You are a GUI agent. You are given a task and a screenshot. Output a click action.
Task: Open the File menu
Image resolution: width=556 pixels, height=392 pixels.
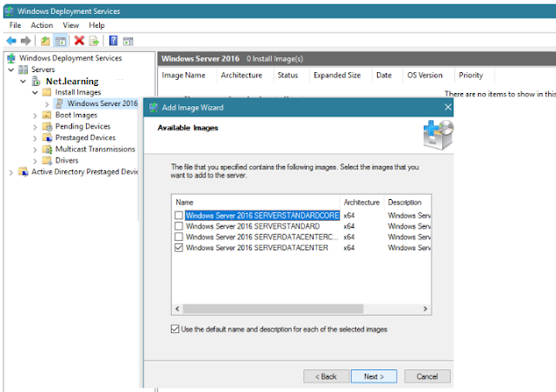coord(15,25)
